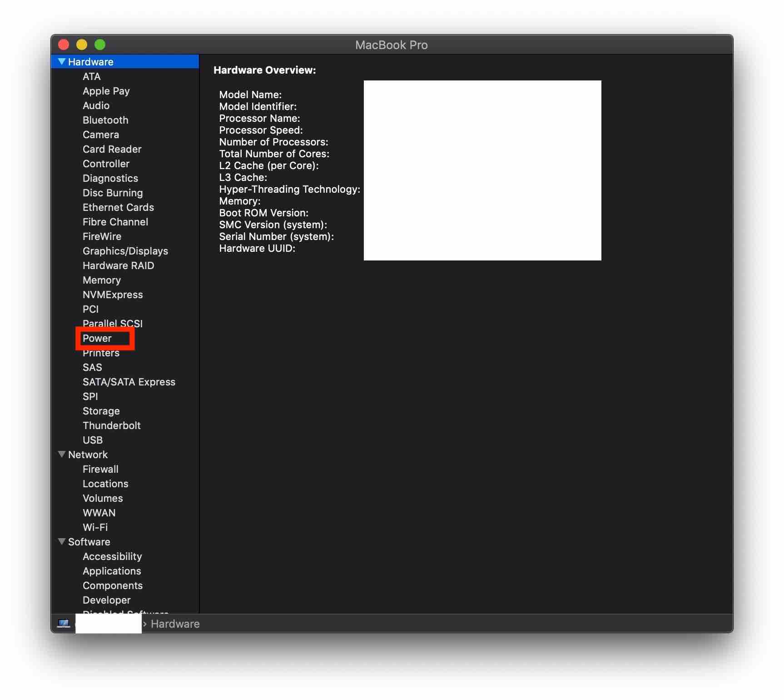This screenshot has height=700, width=784.
Task: Open the Hardware RAID entry
Action: coord(119,265)
